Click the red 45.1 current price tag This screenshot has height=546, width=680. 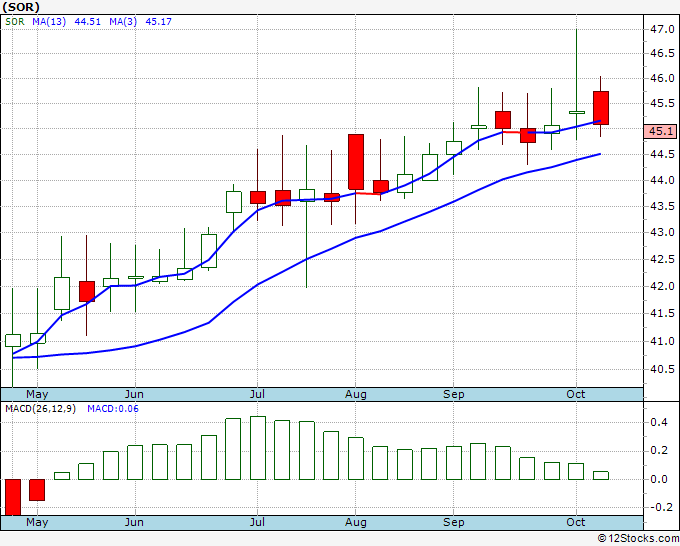660,131
